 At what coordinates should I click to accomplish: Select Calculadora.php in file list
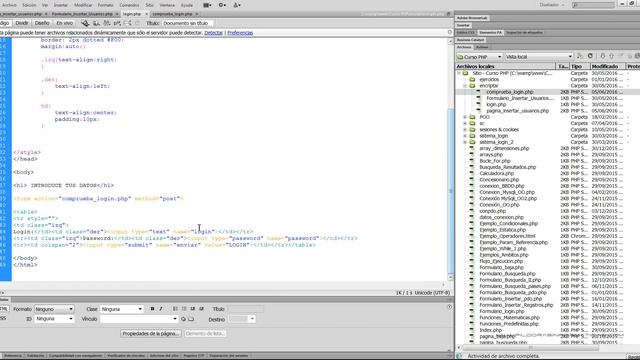coord(496,173)
